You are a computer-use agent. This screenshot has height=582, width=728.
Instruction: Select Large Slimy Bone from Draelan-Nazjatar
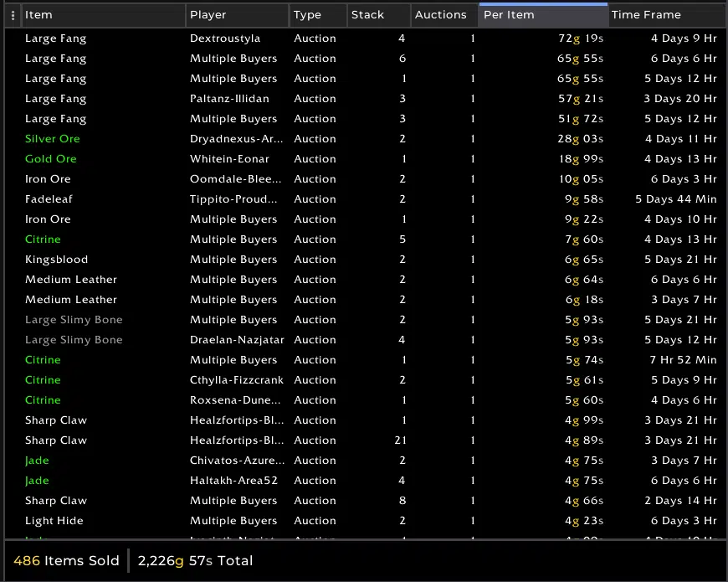coord(74,340)
